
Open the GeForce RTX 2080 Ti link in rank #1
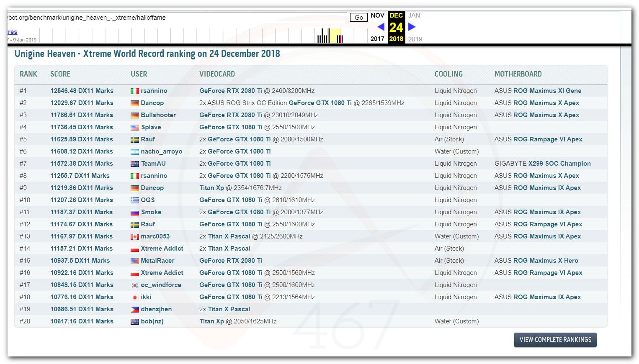tap(231, 91)
